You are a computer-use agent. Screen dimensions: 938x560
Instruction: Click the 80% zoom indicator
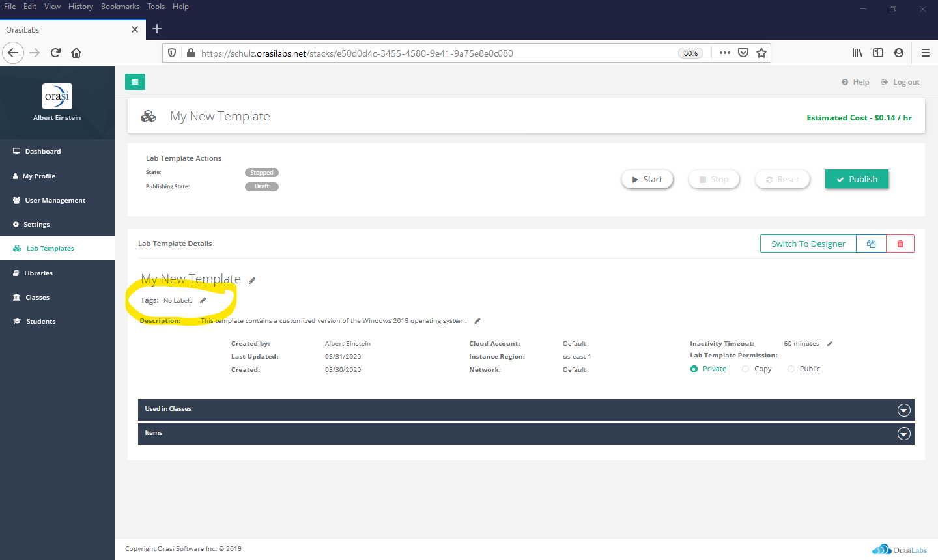pos(690,53)
